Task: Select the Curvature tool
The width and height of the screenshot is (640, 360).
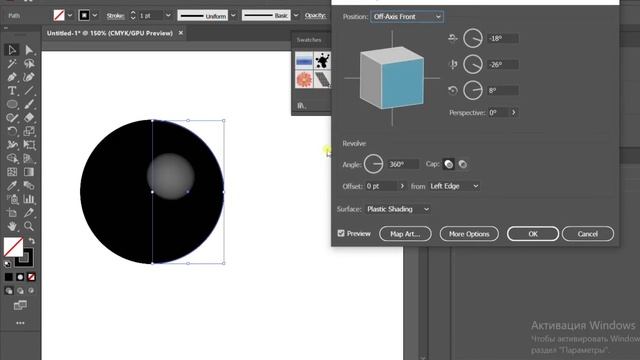Action: pos(29,77)
